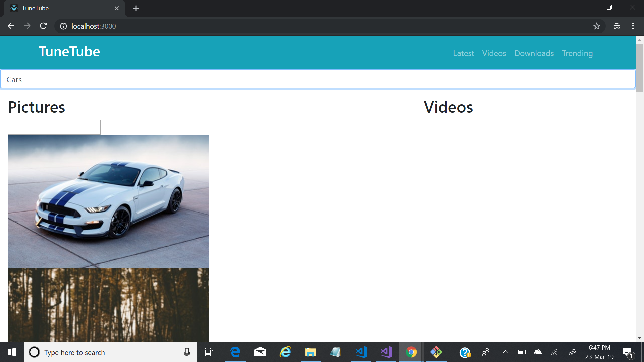The width and height of the screenshot is (644, 362).
Task: Open the site info icon in the address bar
Action: [63, 26]
